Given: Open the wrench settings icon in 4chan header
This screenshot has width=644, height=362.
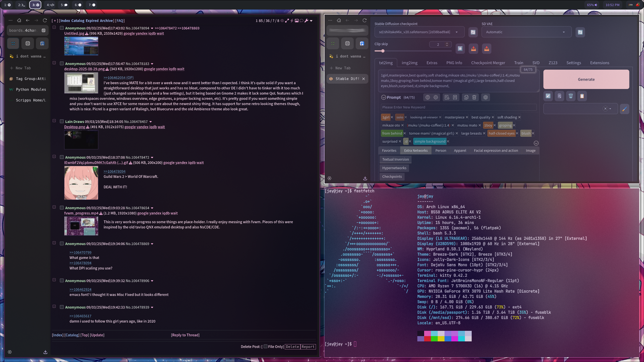Looking at the screenshot, I should (x=306, y=21).
